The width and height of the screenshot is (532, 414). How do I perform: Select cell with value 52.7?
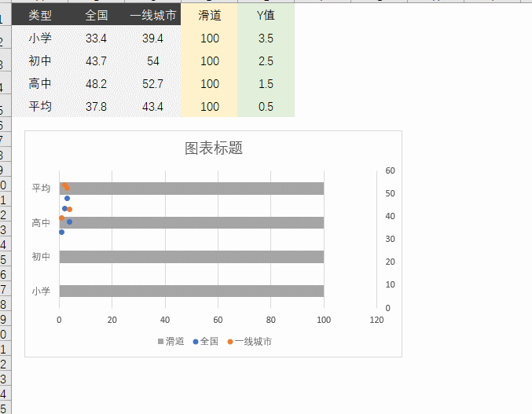(152, 83)
